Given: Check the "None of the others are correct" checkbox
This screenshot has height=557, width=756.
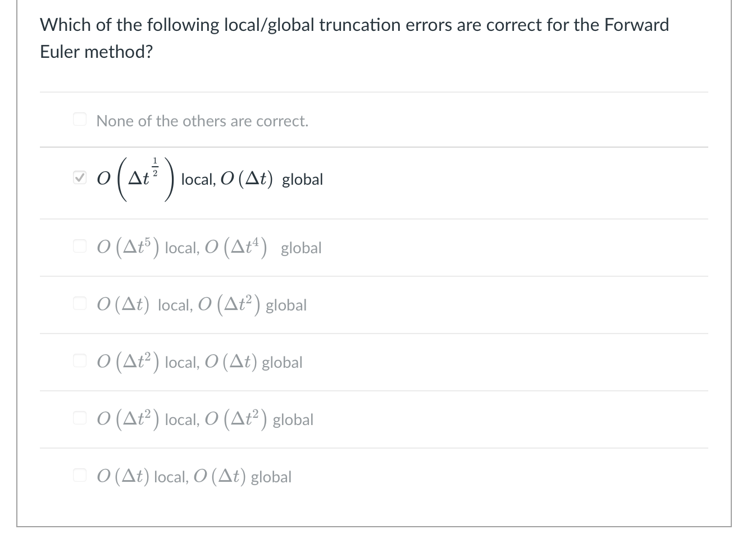Looking at the screenshot, I should (x=80, y=118).
